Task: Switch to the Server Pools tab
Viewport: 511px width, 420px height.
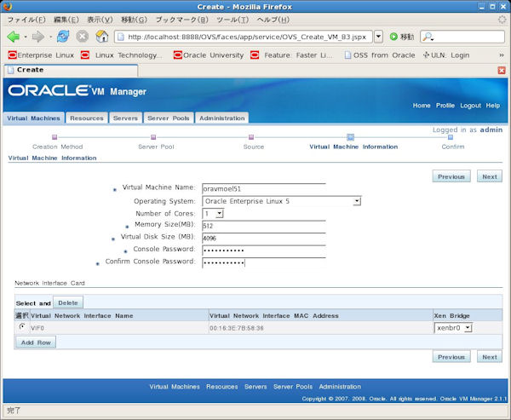Action: tap(168, 118)
